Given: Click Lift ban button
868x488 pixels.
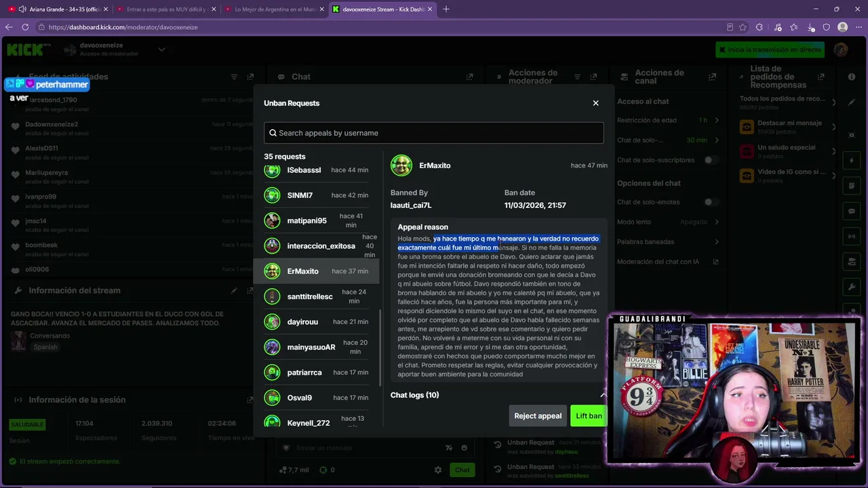Looking at the screenshot, I should (x=589, y=415).
